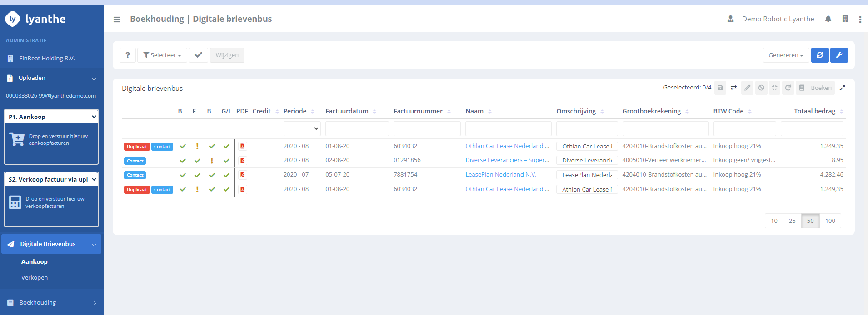Open the notifications bell

[x=828, y=19]
